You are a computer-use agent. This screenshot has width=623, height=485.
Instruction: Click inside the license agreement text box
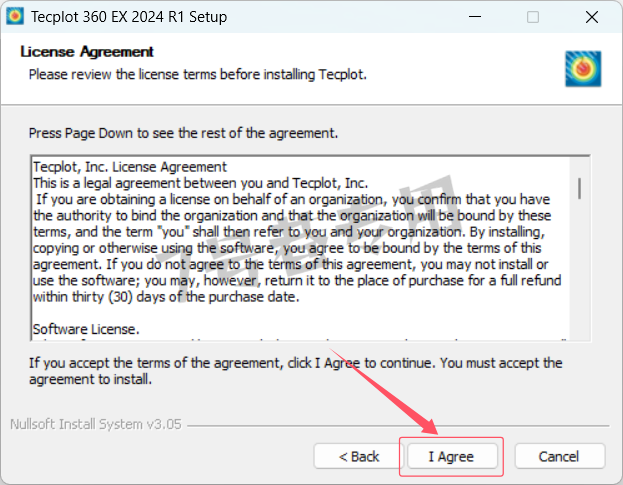[x=310, y=248]
